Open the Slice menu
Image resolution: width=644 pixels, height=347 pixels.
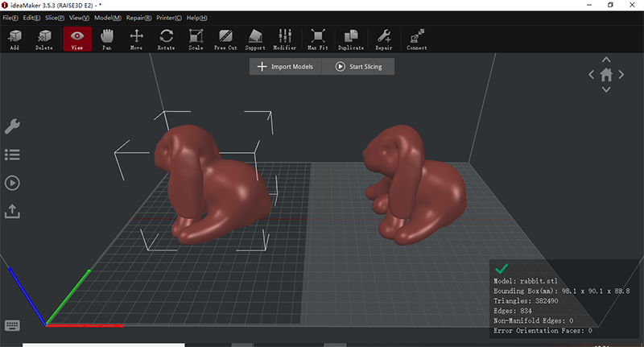click(55, 18)
